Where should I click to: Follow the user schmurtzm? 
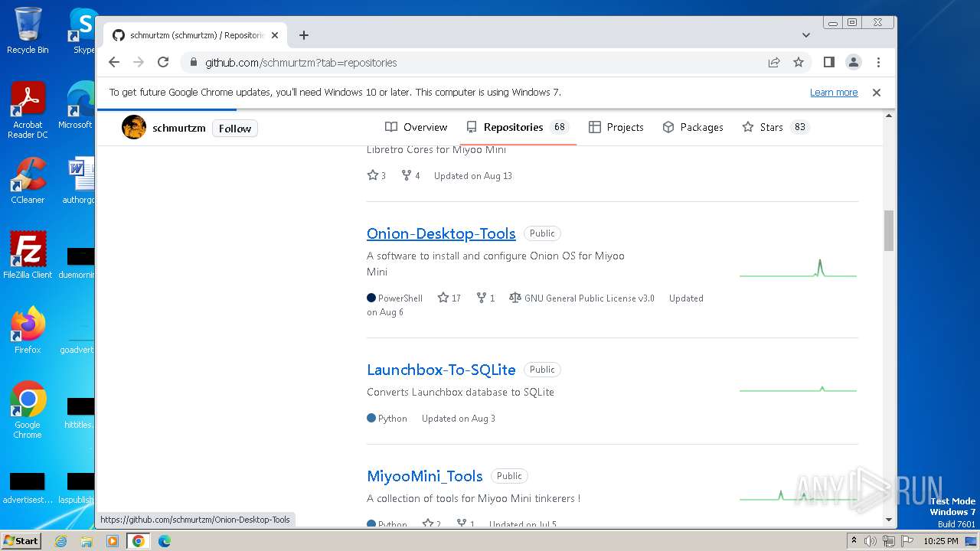[x=235, y=129]
